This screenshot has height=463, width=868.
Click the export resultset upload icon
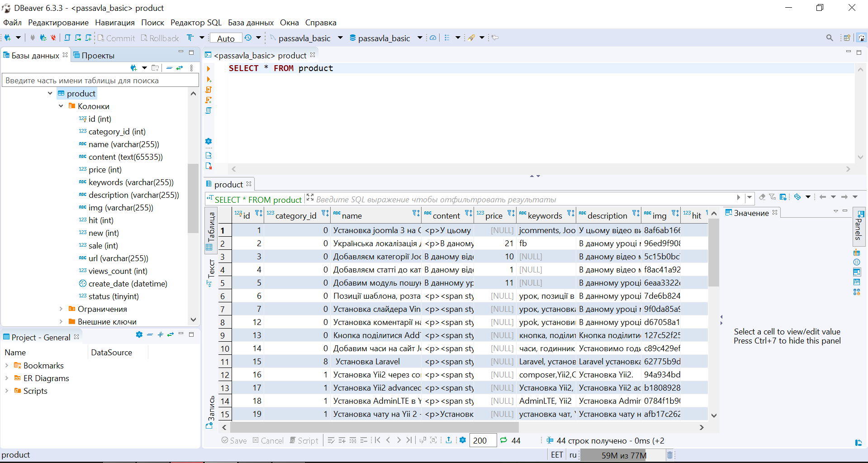point(449,440)
